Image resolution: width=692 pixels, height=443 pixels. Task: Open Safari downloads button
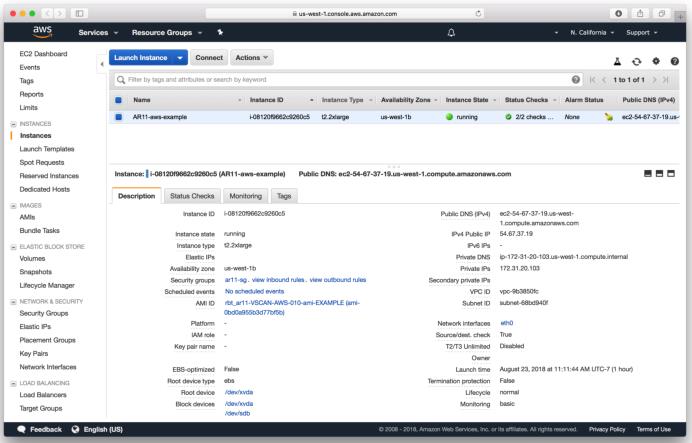click(618, 14)
